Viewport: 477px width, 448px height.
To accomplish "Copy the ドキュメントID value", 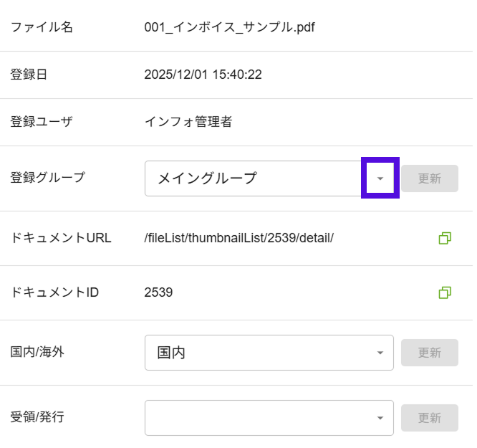I will [x=445, y=292].
